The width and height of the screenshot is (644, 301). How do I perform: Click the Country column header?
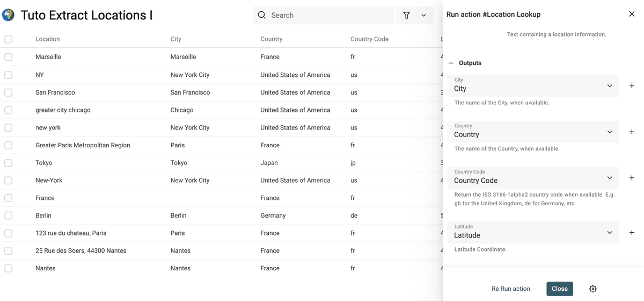coord(272,39)
